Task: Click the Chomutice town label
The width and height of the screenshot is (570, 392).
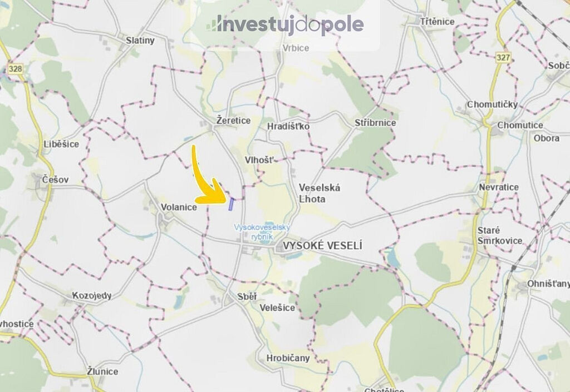Action: [520, 125]
